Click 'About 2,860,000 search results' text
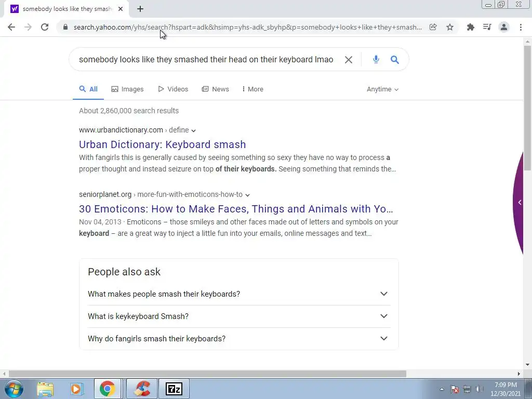Viewport: 532px width, 399px height. pos(129,111)
